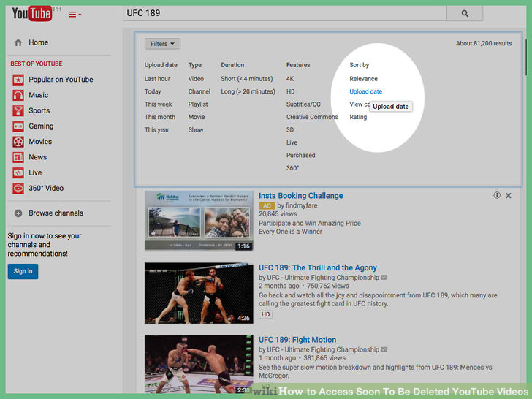Select Playlist result type

pos(198,104)
